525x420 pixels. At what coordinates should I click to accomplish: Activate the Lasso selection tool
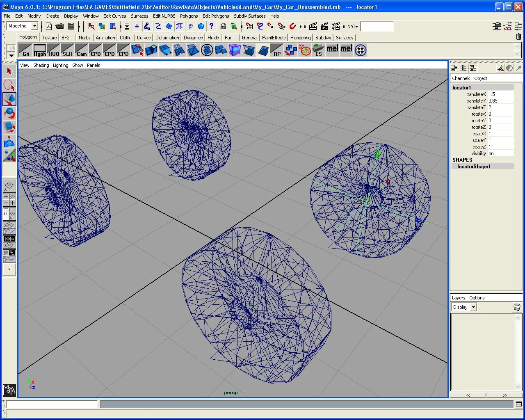pos(9,85)
